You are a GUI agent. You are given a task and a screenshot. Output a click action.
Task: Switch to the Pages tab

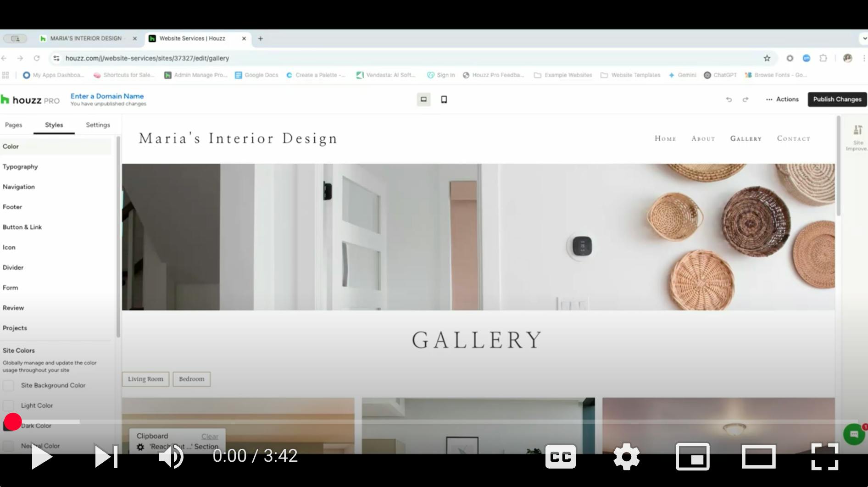tap(13, 125)
